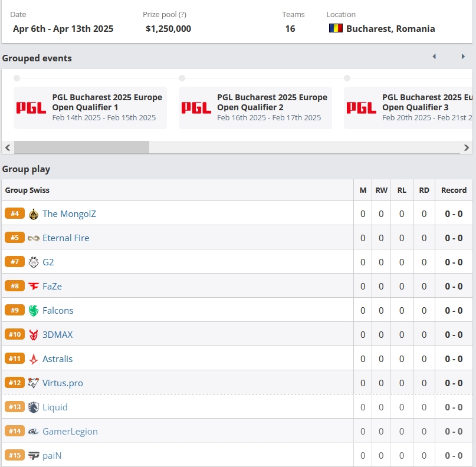The height and width of the screenshot is (467, 476).
Task: Click the #9 ranking badge
Action: point(15,310)
